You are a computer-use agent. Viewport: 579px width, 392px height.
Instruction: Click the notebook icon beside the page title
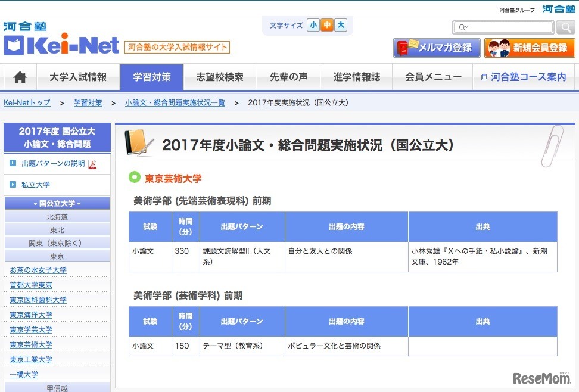click(x=138, y=142)
